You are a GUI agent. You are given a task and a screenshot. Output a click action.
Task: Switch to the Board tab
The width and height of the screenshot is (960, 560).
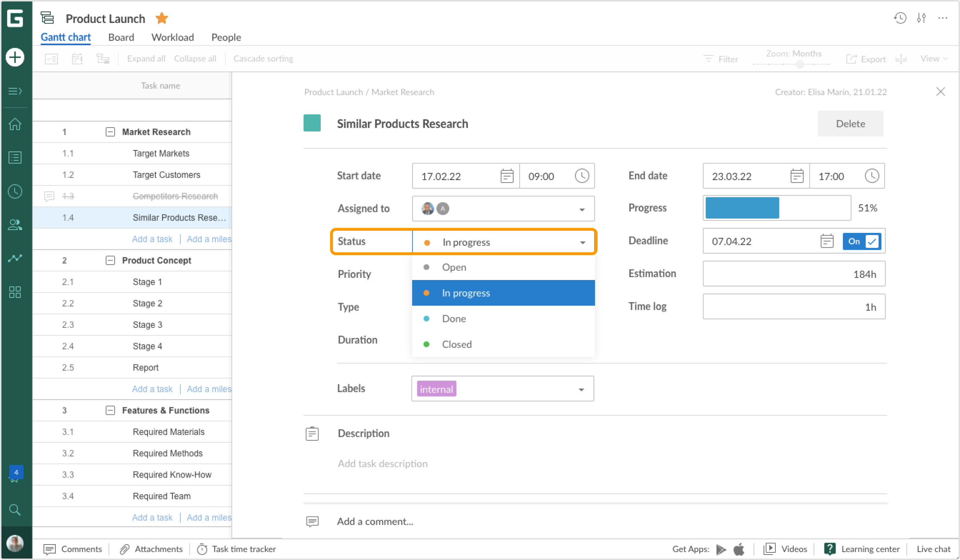click(x=121, y=37)
